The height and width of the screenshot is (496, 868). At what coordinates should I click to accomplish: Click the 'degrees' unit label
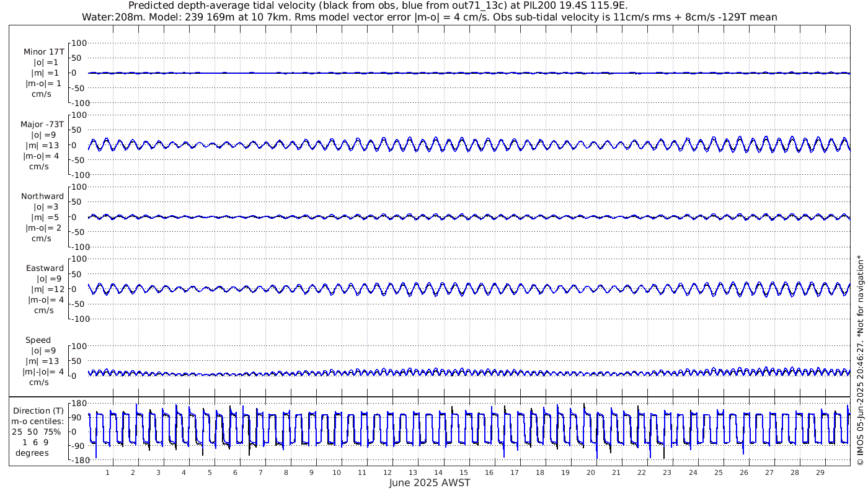32,453
